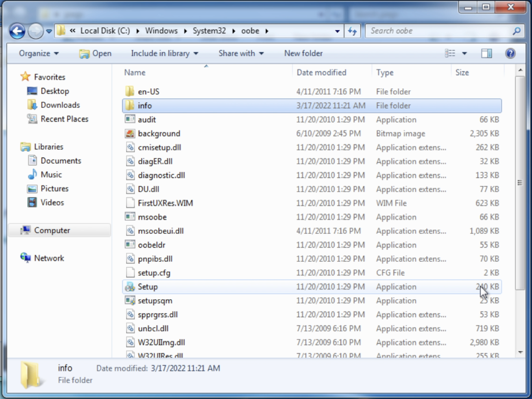This screenshot has height=399, width=532.
Task: Click Windows in the address bar path
Action: [161, 31]
